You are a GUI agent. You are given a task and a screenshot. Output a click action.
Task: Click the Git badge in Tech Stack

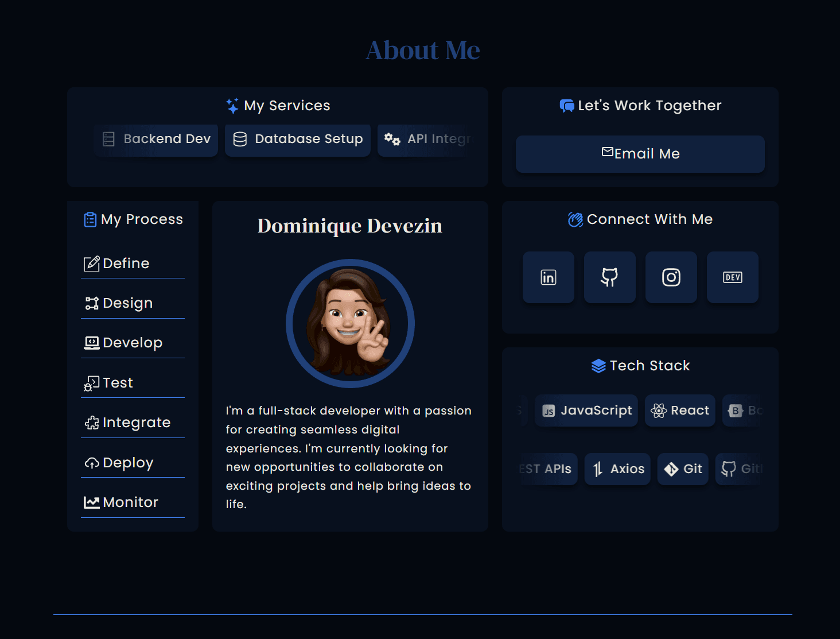tap(682, 469)
